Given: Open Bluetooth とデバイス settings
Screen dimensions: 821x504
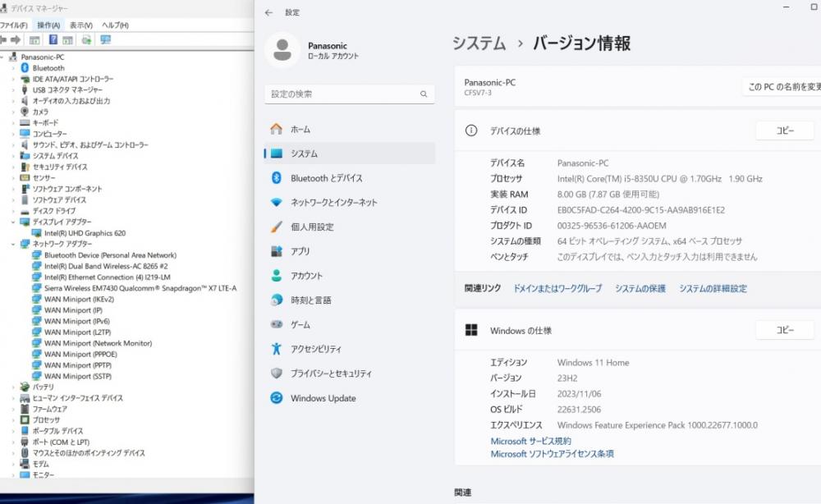Looking at the screenshot, I should tap(350, 178).
